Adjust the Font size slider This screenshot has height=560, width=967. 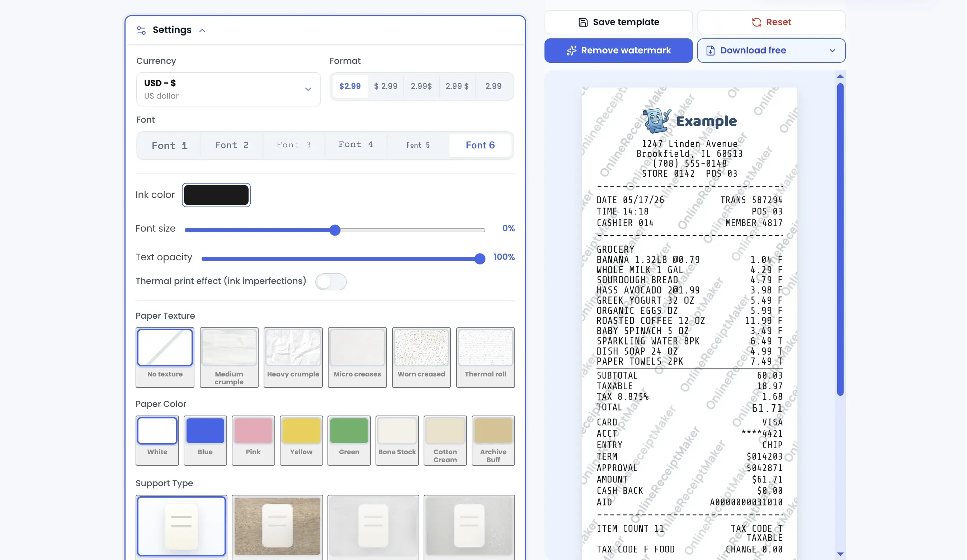pyautogui.click(x=335, y=230)
